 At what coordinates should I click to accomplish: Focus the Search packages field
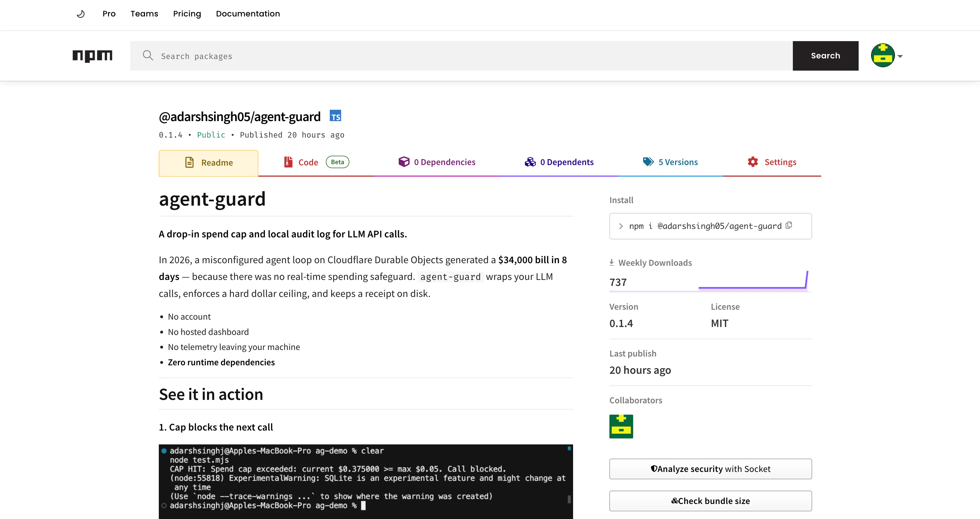[461, 56]
